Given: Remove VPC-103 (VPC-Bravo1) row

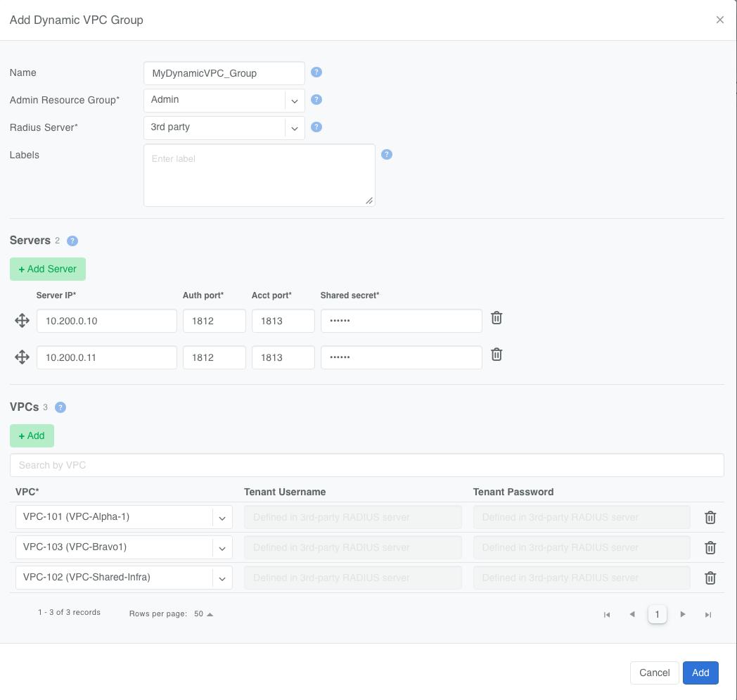Looking at the screenshot, I should [x=710, y=547].
